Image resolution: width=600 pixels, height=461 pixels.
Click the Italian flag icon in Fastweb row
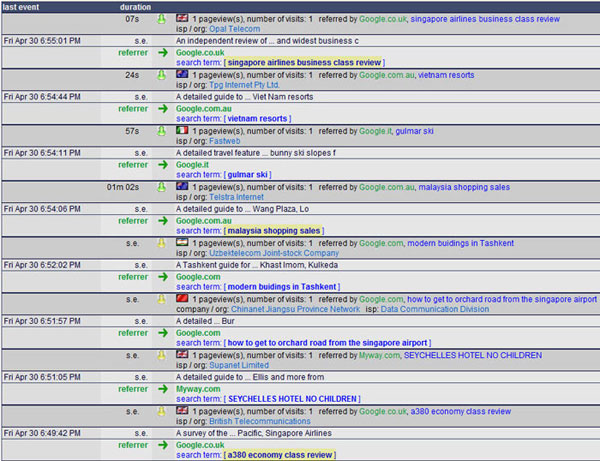182,130
